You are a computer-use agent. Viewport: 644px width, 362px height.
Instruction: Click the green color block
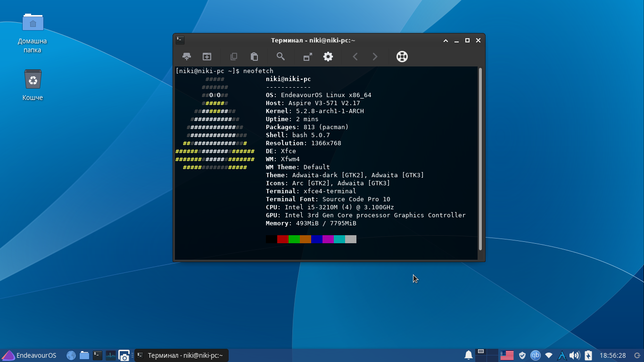pos(294,239)
